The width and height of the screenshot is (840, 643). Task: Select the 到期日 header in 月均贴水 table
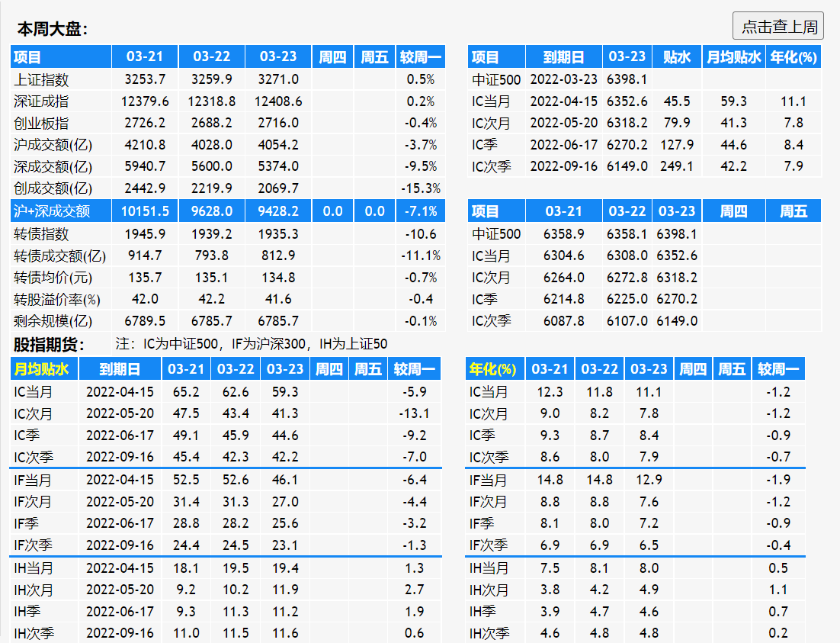(120, 369)
